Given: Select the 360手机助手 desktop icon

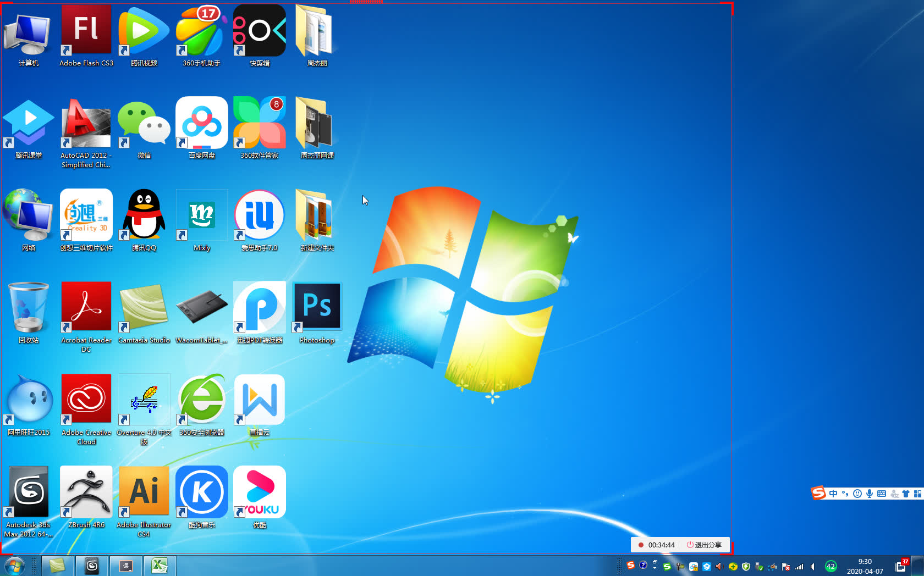Looking at the screenshot, I should point(202,36).
